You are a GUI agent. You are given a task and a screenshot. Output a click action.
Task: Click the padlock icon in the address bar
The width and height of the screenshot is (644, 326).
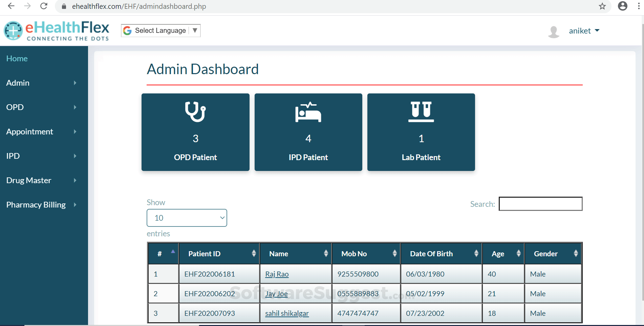click(x=64, y=6)
